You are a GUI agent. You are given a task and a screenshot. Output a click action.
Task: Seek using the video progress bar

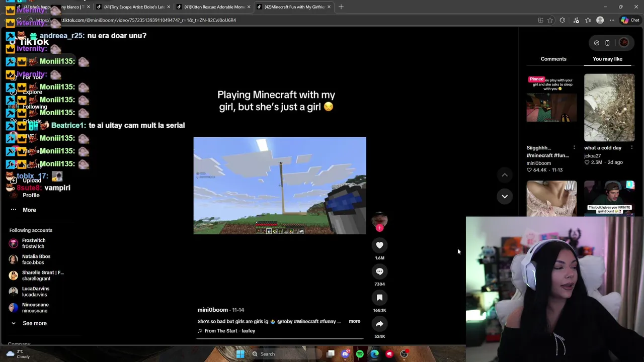[280, 338]
